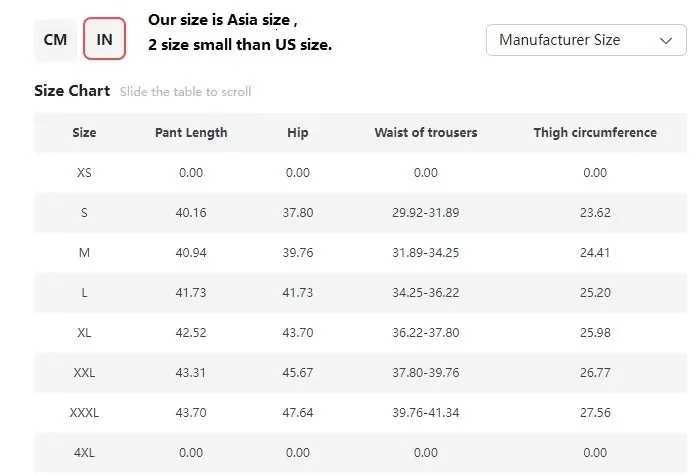Select the M size row
Screen dimensions: 695x475
[84, 253]
